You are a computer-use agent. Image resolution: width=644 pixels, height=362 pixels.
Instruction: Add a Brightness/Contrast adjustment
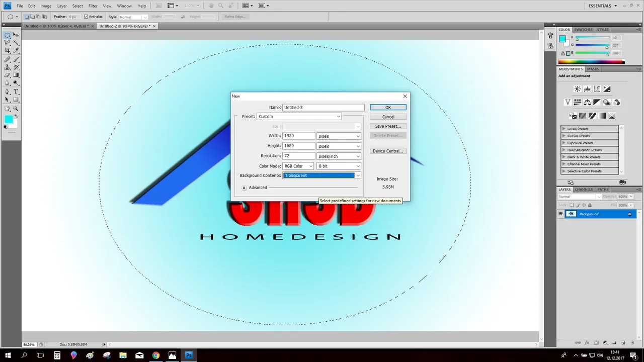(x=578, y=89)
